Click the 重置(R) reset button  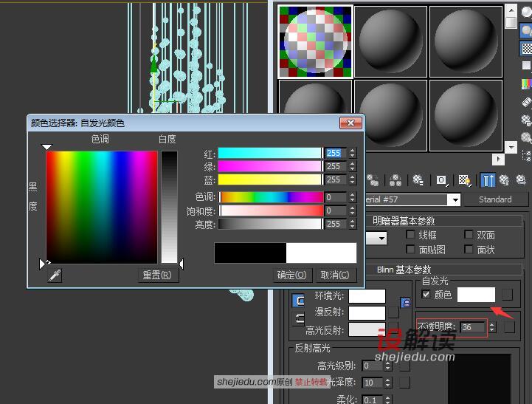157,275
